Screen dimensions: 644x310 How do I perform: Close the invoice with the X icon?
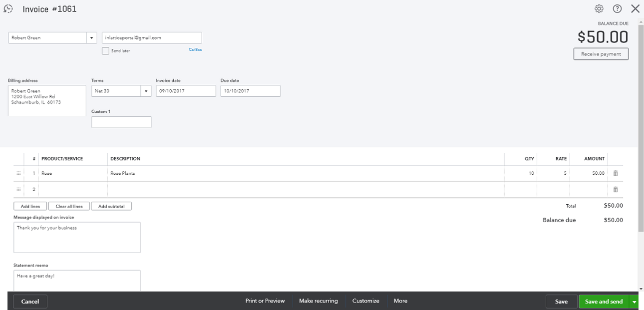[x=635, y=9]
